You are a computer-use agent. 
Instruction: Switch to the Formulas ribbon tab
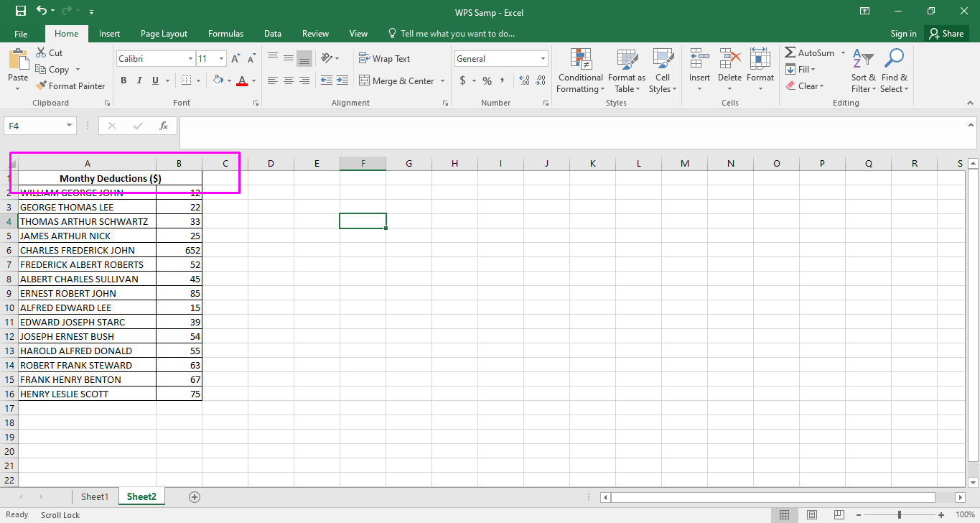tap(225, 33)
